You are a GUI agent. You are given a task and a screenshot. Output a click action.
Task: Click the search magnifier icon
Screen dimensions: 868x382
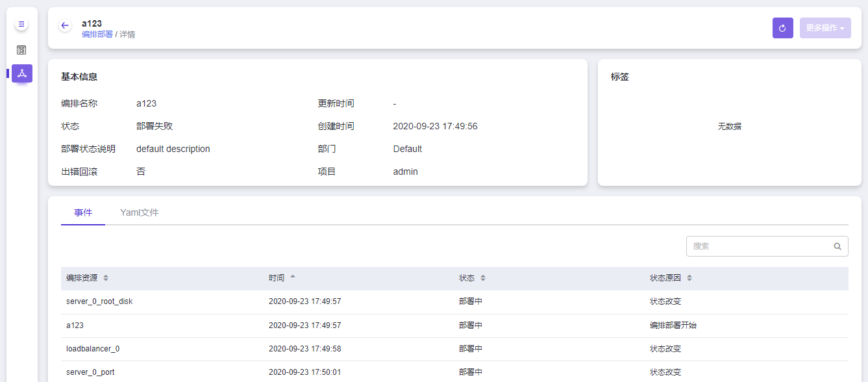tap(837, 246)
